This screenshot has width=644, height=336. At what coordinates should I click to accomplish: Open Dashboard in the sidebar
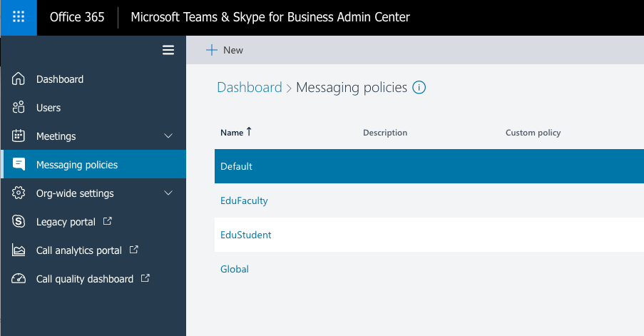60,79
